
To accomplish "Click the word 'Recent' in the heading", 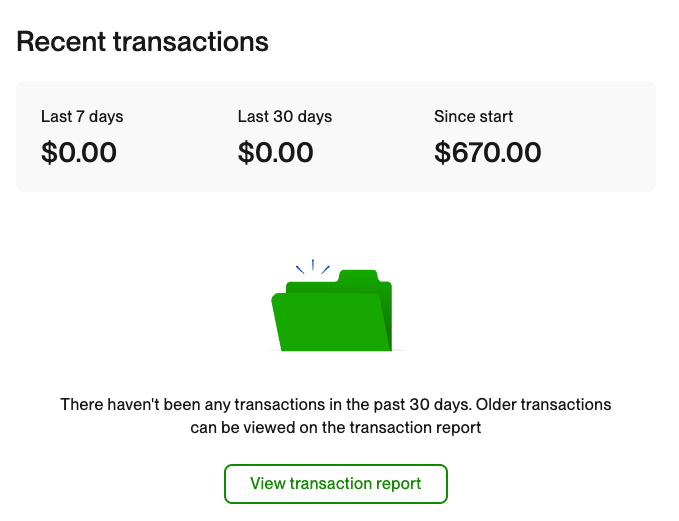I will [x=66, y=42].
